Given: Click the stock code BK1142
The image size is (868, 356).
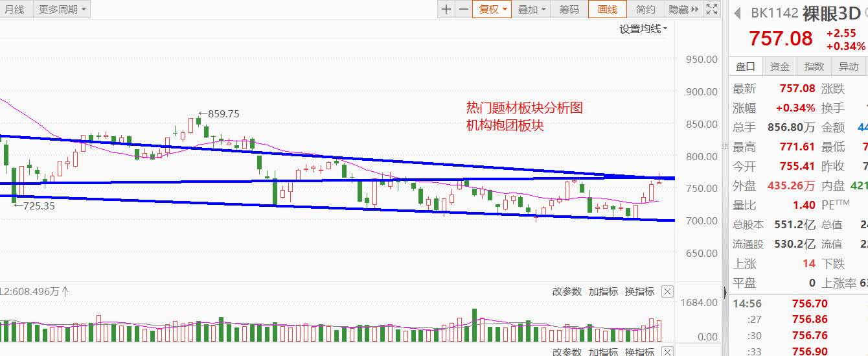Looking at the screenshot, I should tap(774, 13).
